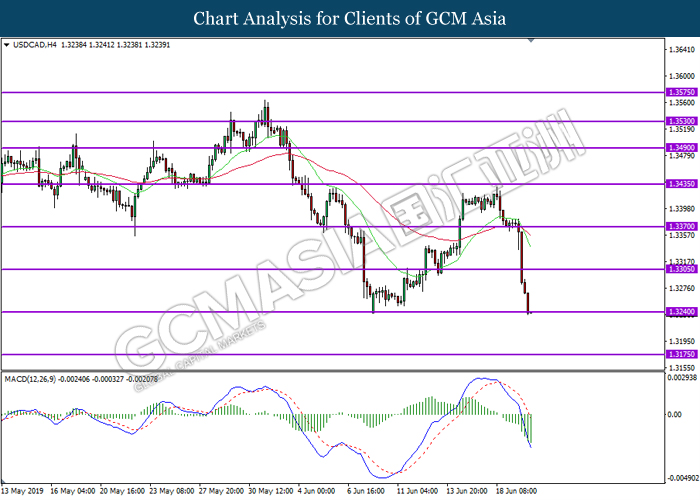Select the 13 May 2019 date marker
Image resolution: width=700 pixels, height=500 pixels.
tap(23, 491)
